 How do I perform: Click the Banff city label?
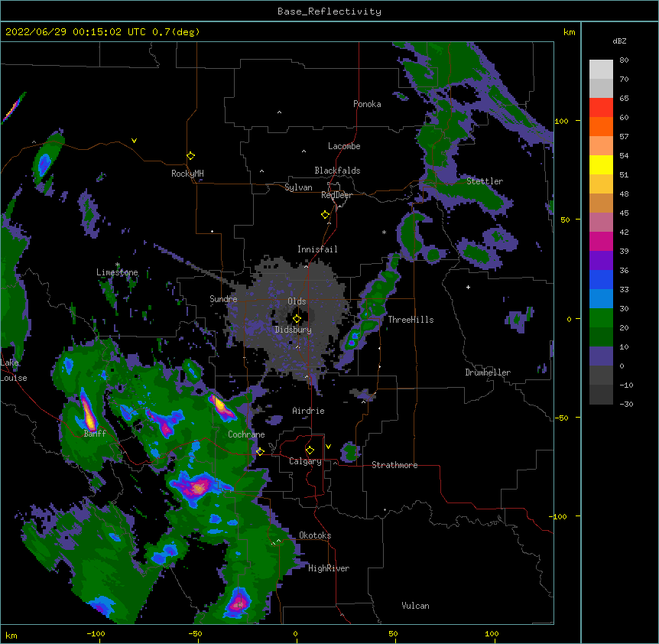[x=95, y=434]
